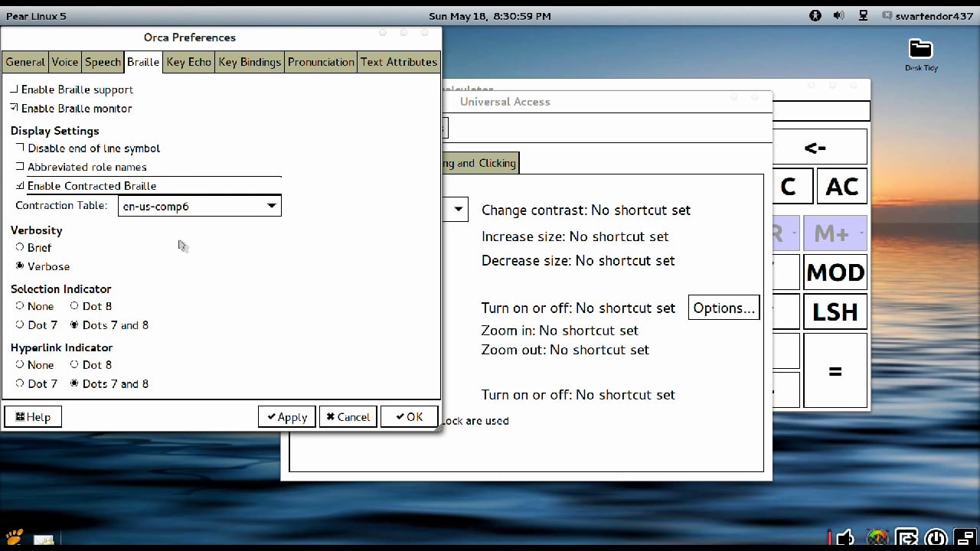
Task: Toggle Abbreviated role names checkbox
Action: coord(20,167)
